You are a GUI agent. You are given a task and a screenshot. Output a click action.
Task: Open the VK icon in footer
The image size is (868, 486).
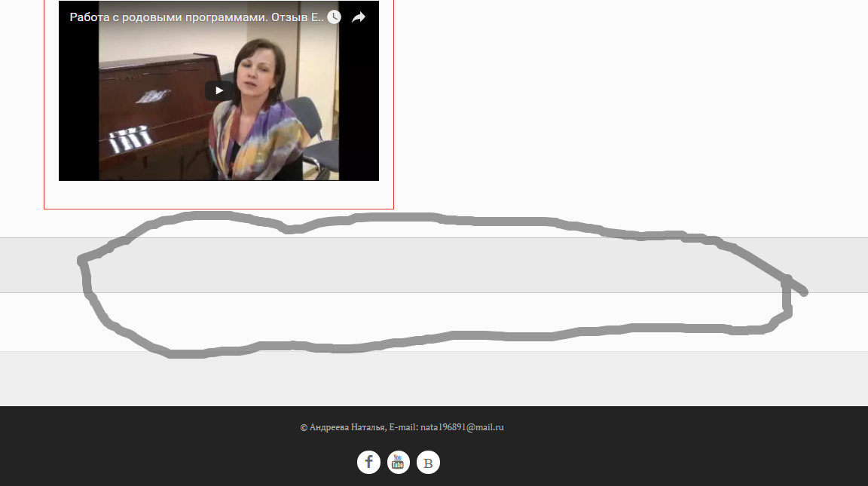pos(428,462)
